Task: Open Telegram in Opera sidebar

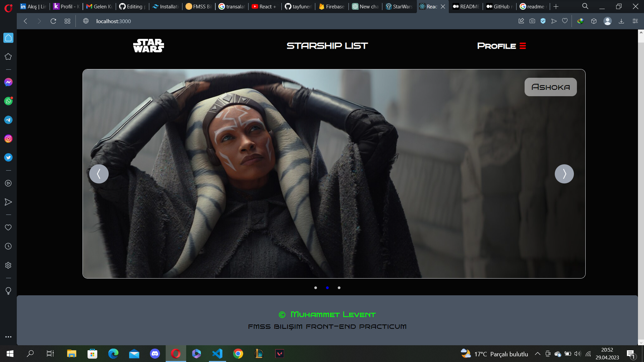Action: pyautogui.click(x=8, y=120)
